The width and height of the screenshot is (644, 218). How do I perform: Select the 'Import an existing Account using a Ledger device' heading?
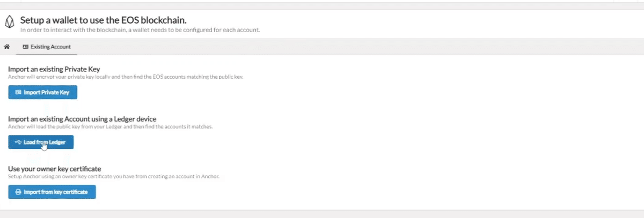tap(82, 118)
